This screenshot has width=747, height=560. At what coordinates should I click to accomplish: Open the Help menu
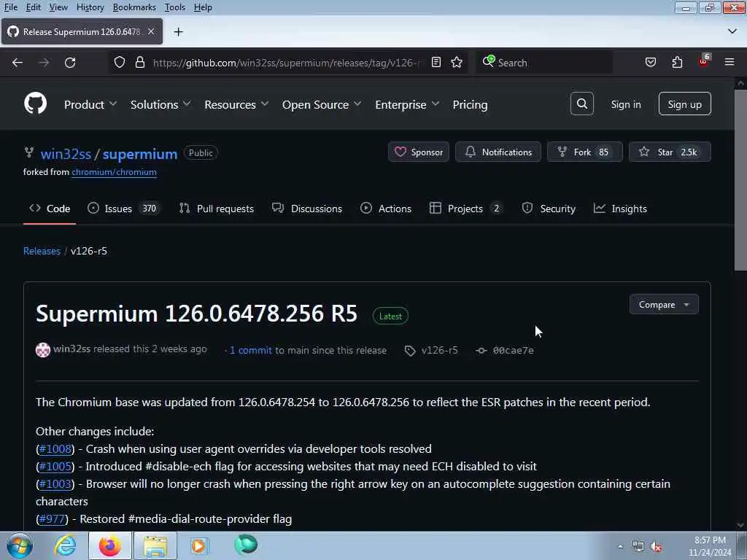[203, 7]
